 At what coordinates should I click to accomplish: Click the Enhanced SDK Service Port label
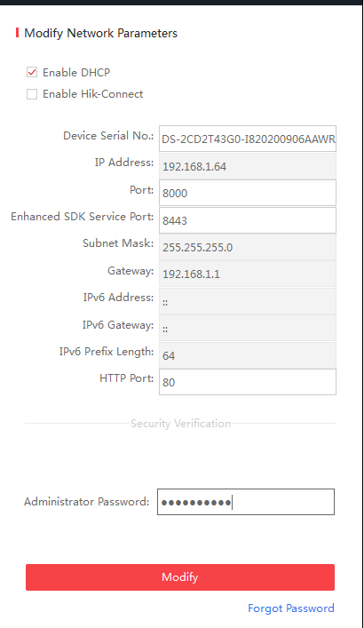pyautogui.click(x=83, y=217)
